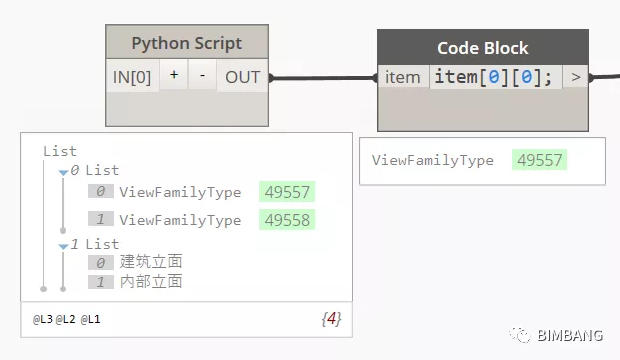The height and width of the screenshot is (360, 620).
Task: Click the green 49558 element ID
Action: pos(287,220)
